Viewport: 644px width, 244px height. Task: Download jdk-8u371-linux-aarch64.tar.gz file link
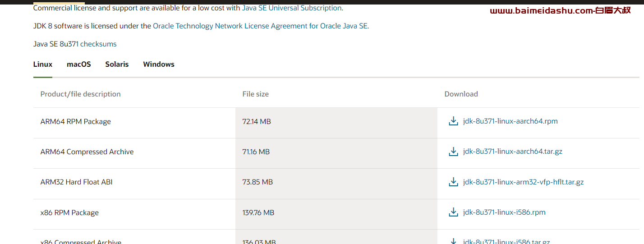click(513, 152)
